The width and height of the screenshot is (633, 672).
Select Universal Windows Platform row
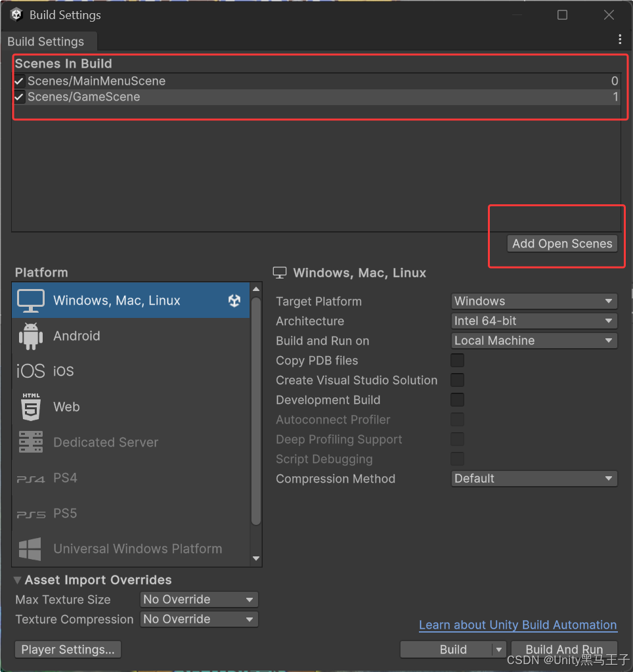click(x=131, y=549)
